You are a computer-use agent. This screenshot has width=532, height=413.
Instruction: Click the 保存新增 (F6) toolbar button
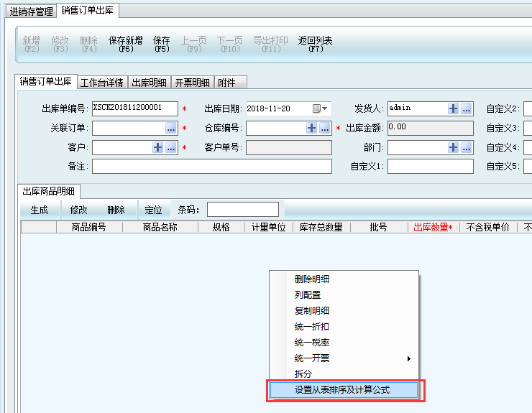(x=126, y=45)
